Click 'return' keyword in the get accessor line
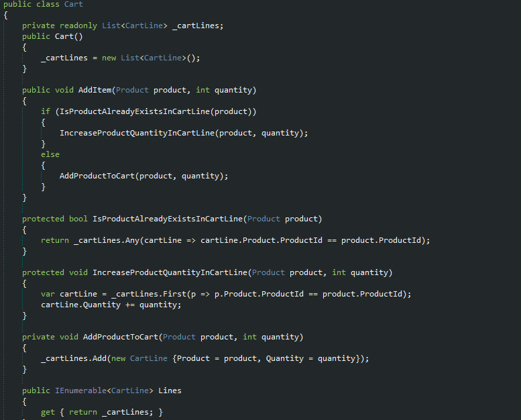Screen dimensions: 521x420 point(83,412)
